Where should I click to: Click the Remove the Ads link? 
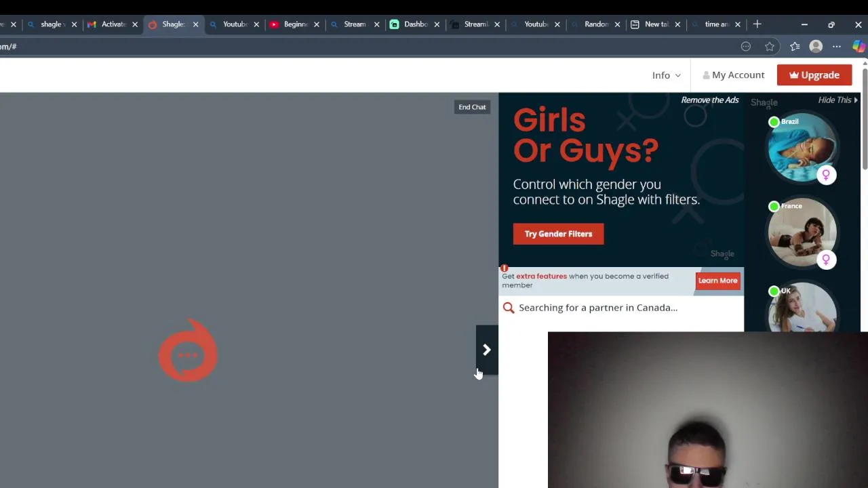(709, 100)
